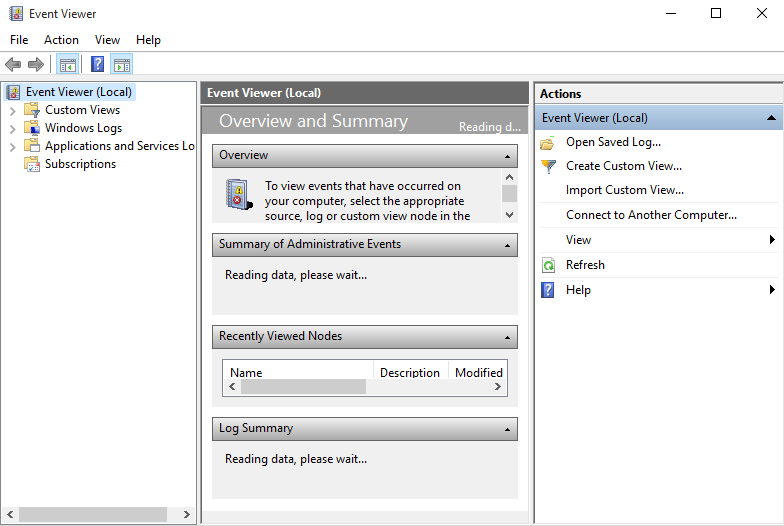Click the Overview section header

pos(364,156)
